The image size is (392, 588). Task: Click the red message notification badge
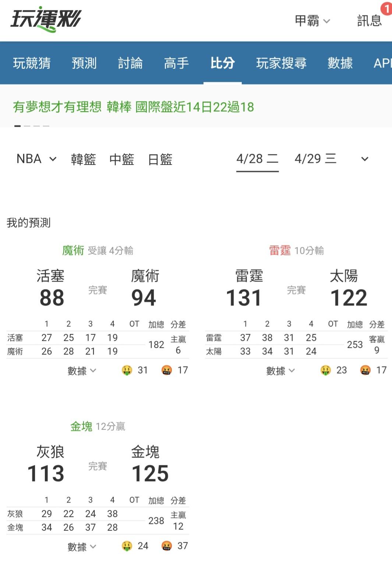(386, 8)
